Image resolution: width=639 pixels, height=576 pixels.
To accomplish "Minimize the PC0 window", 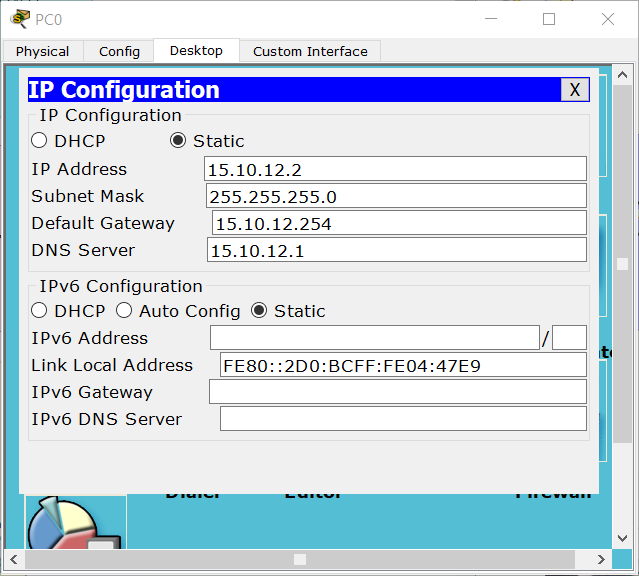I will (x=491, y=19).
